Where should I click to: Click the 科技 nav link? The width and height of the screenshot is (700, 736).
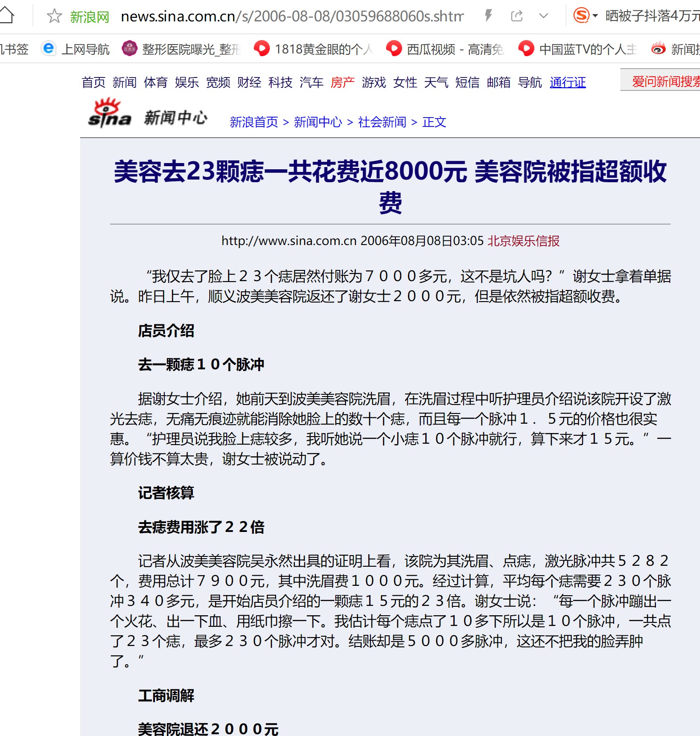281,82
